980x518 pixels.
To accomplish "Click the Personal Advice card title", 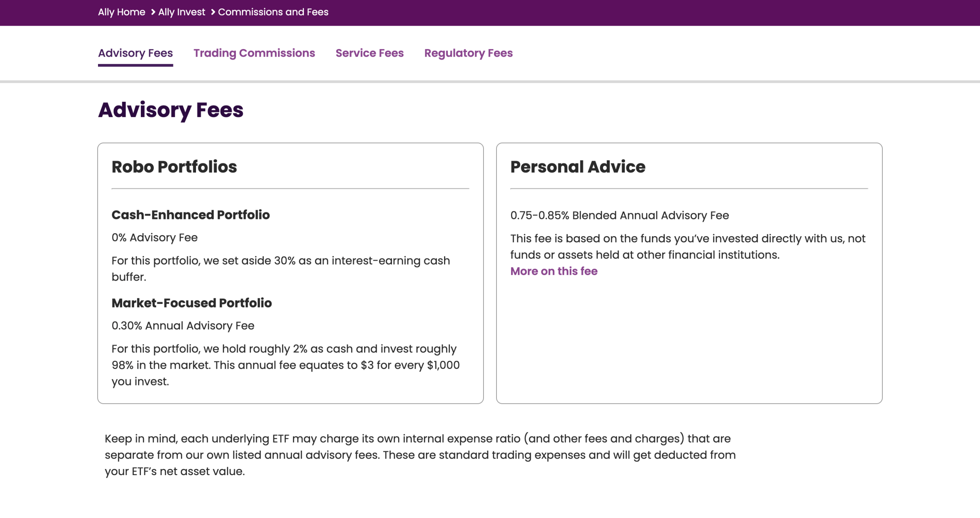I will click(578, 167).
